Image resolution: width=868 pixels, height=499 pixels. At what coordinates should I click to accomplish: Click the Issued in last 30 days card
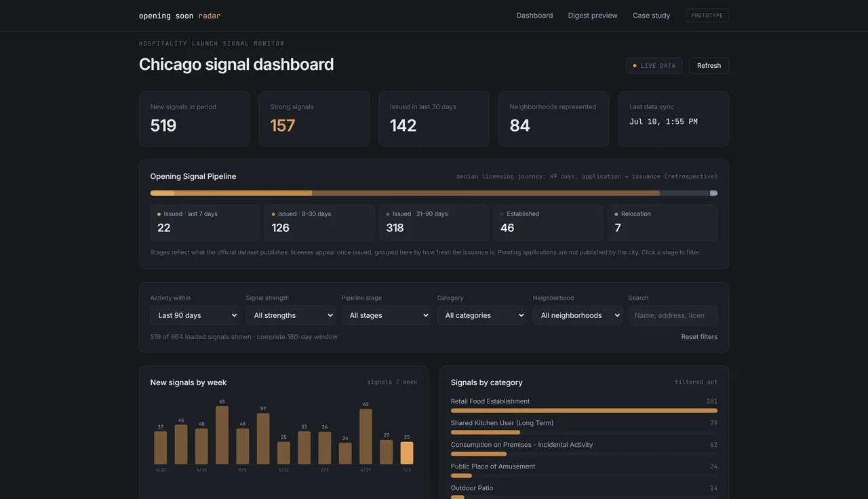pyautogui.click(x=434, y=119)
